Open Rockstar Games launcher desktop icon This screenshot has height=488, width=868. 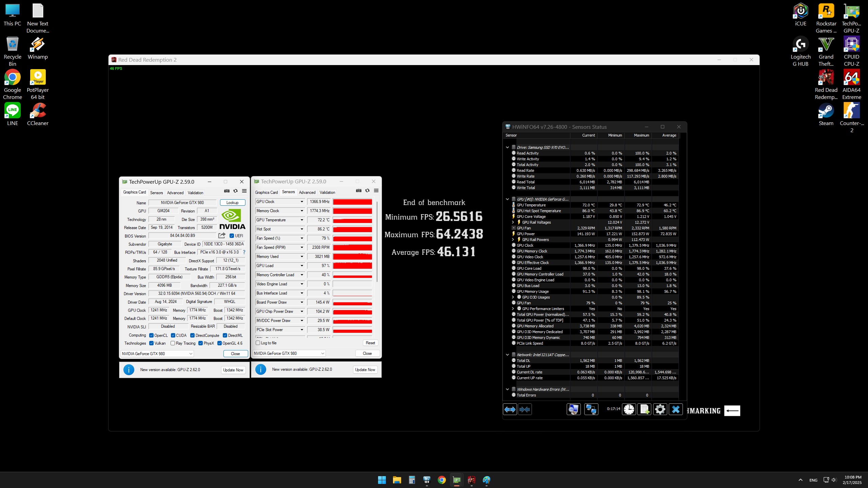[826, 19]
